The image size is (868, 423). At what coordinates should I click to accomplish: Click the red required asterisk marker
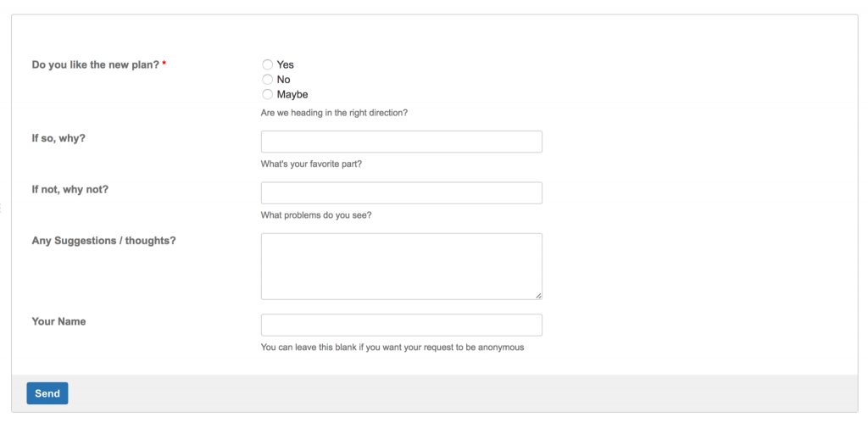point(164,64)
